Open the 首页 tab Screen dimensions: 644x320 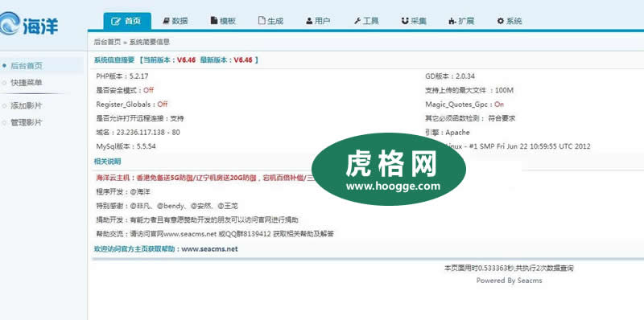pyautogui.click(x=127, y=21)
